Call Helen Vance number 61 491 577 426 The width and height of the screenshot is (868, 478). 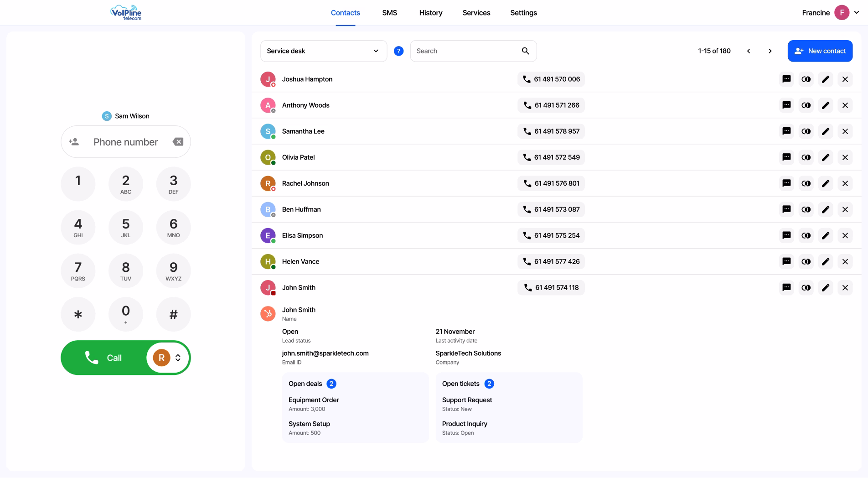tap(551, 261)
